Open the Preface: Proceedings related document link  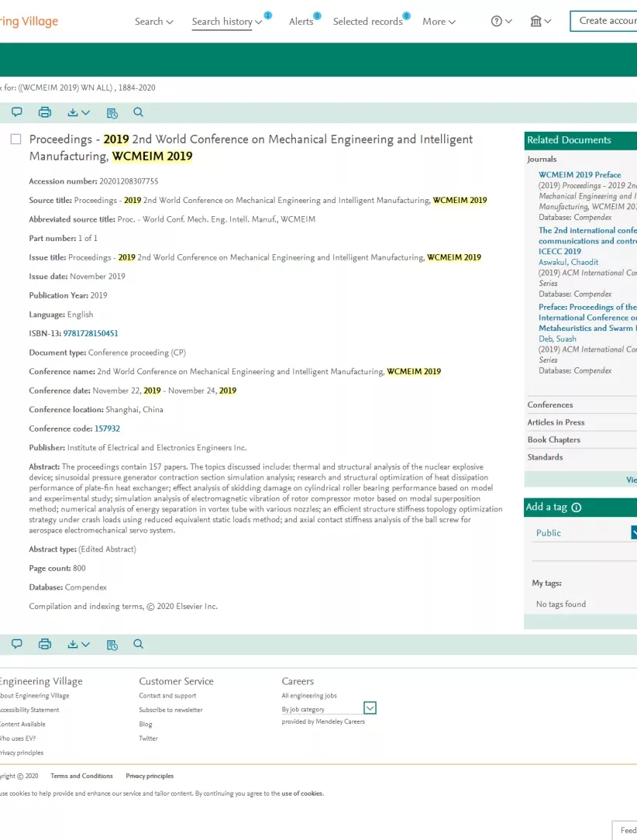587,317
